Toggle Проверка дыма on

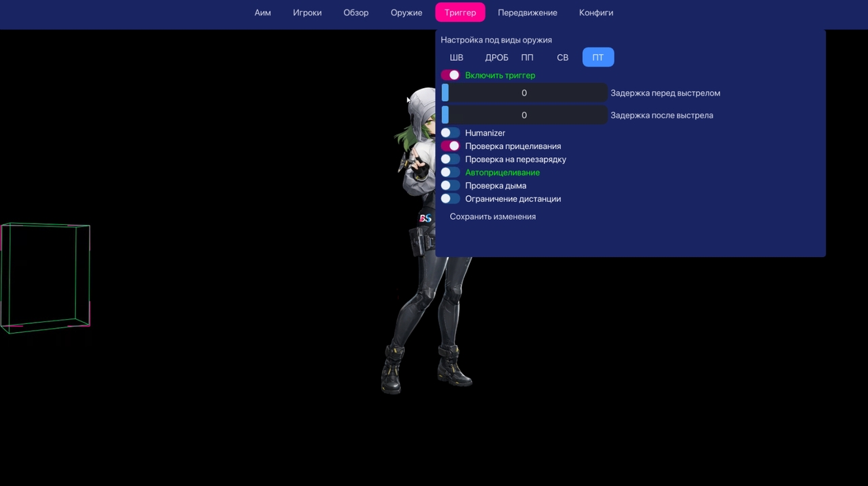450,186
